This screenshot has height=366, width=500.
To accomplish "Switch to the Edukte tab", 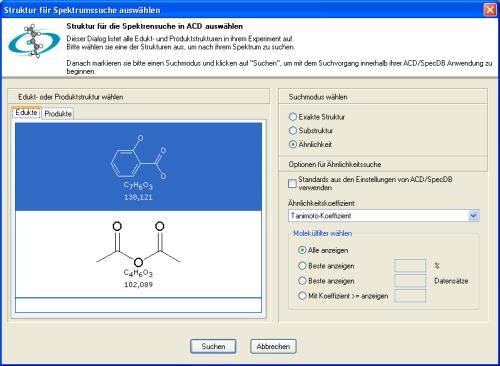I will pyautogui.click(x=26, y=113).
